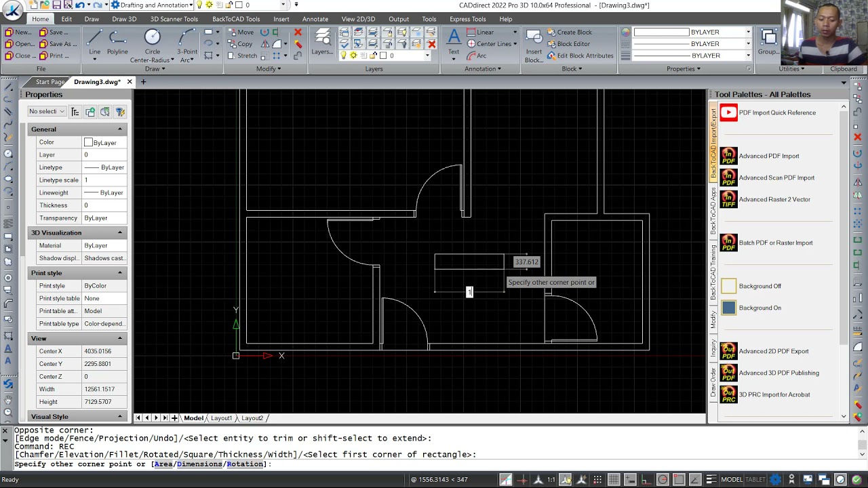Open Advanced 2D PDF Export
The height and width of the screenshot is (488, 868).
tap(764, 351)
